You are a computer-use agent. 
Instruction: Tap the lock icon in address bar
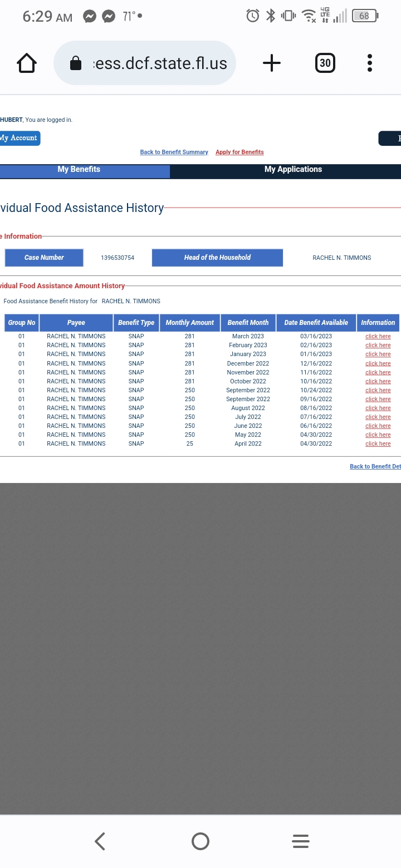pyautogui.click(x=76, y=63)
